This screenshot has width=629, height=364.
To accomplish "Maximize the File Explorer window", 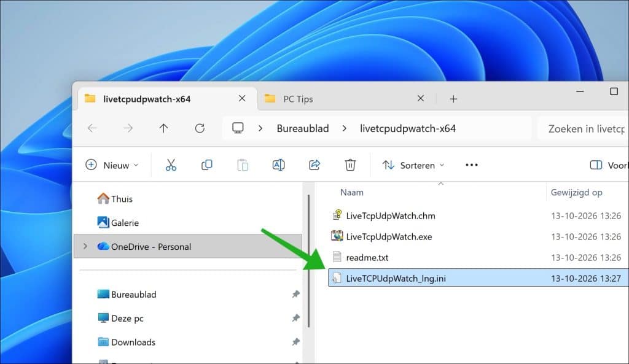I will click(614, 91).
